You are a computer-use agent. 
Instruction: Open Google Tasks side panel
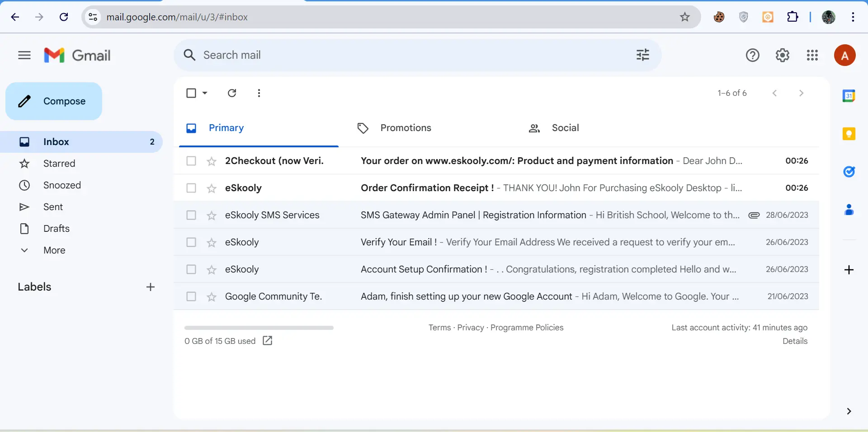pos(849,172)
